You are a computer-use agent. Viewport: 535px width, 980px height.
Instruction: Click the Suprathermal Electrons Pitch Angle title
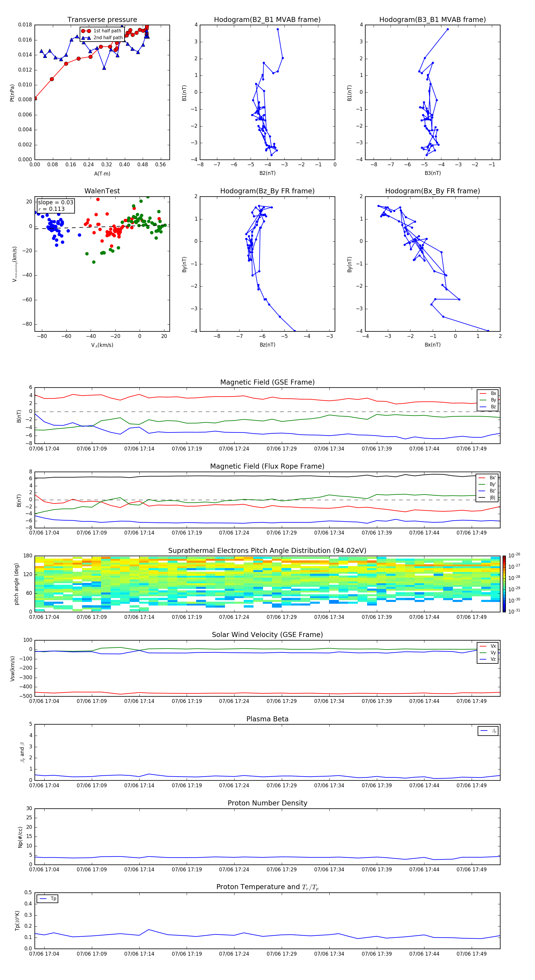[267, 551]
